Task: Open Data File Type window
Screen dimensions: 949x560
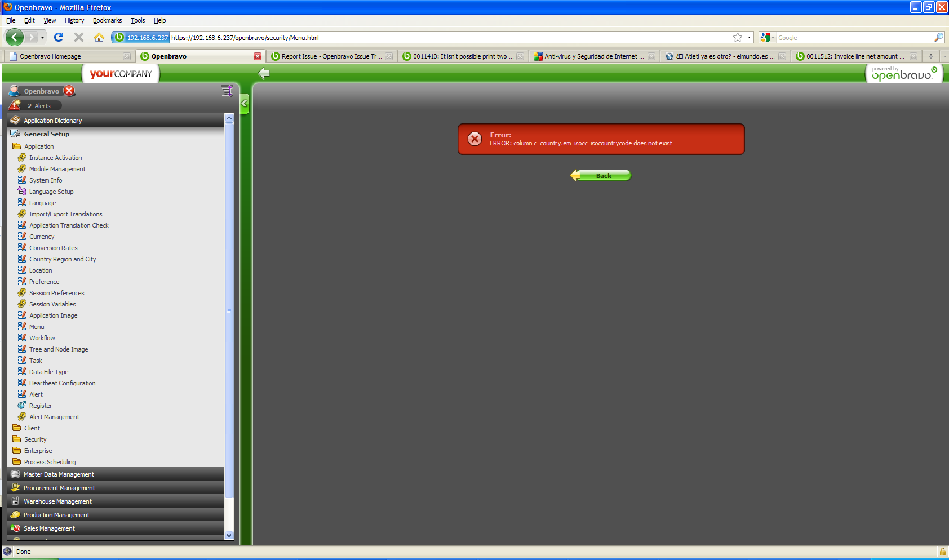Action: coord(48,372)
